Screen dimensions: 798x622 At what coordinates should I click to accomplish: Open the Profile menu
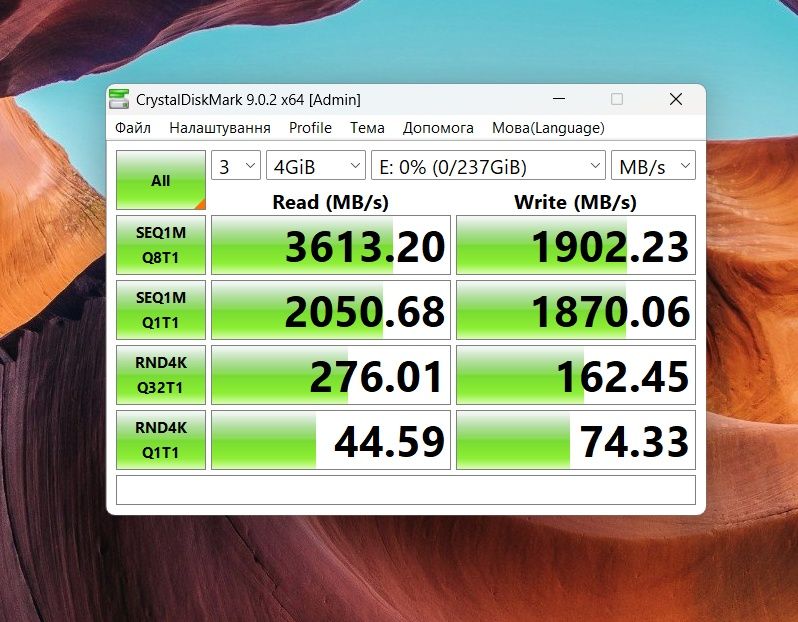coord(310,128)
